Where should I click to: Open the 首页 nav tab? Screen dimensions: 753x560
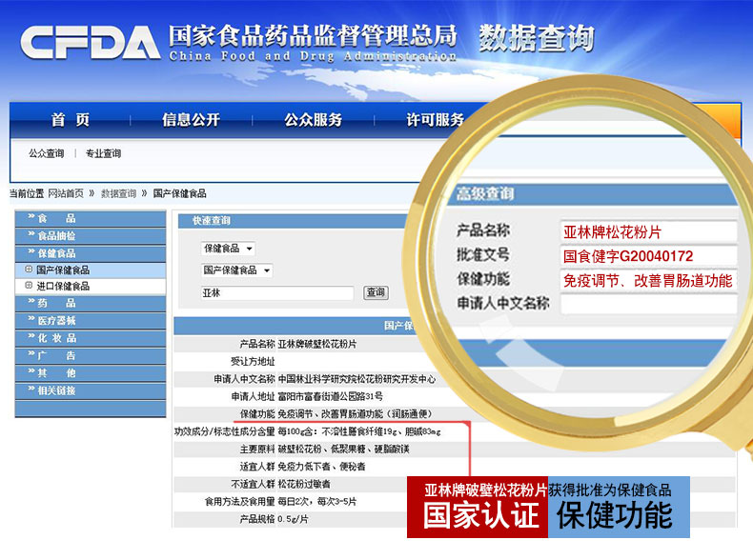pos(71,120)
